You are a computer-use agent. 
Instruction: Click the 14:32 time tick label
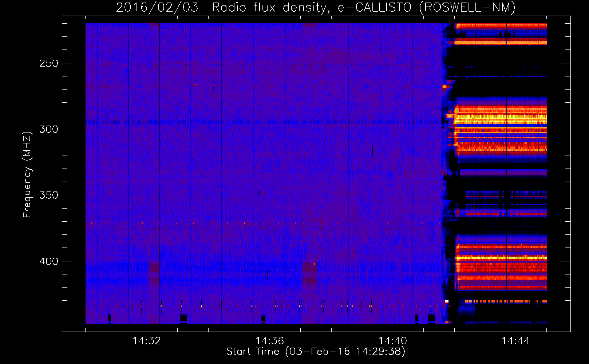[x=147, y=341]
